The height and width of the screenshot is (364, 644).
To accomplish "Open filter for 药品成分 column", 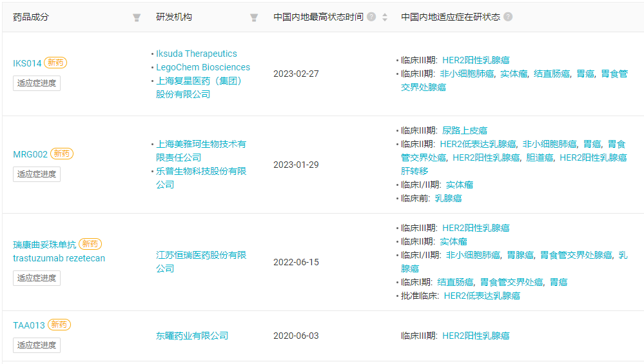I will (x=137, y=17).
